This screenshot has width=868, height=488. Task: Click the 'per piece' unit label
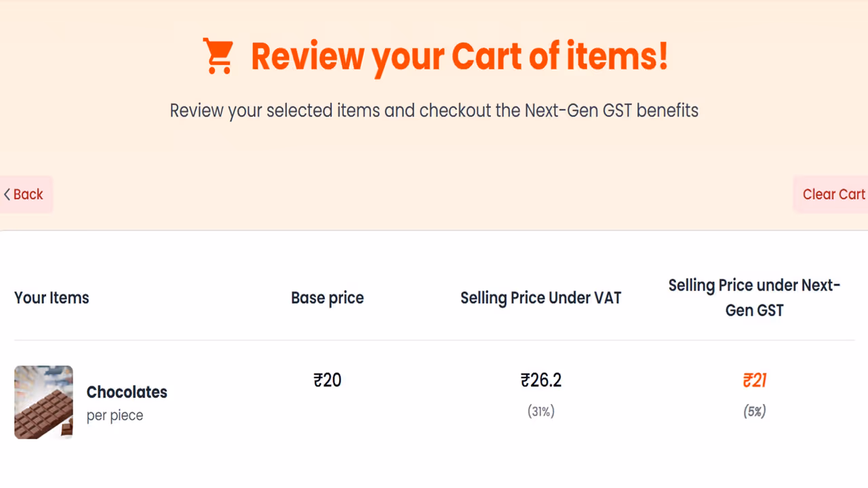pyautogui.click(x=115, y=415)
